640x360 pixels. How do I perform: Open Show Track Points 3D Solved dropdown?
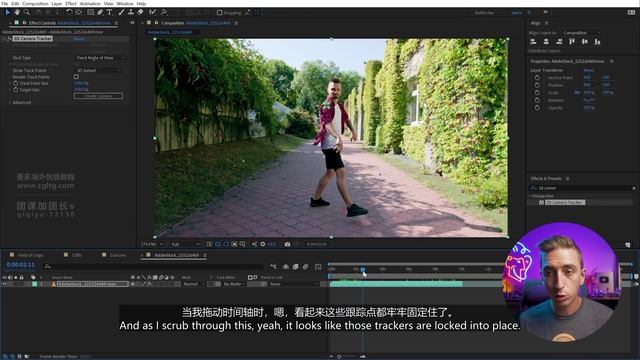click(x=99, y=71)
